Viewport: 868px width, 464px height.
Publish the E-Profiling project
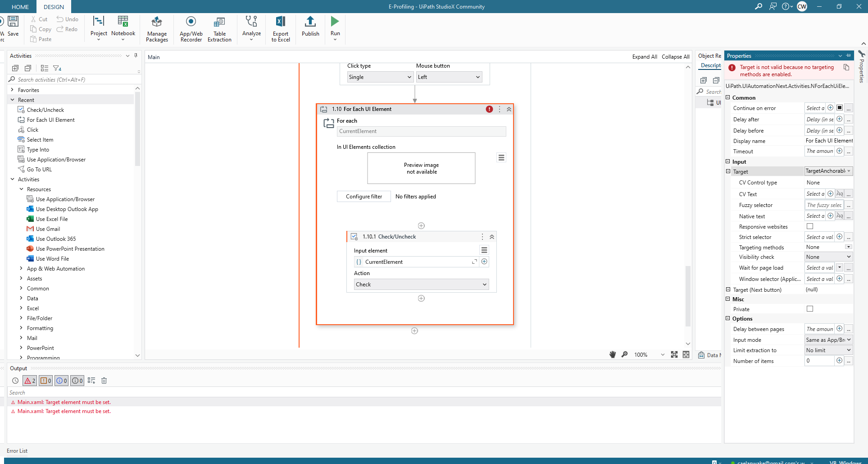pos(310,28)
